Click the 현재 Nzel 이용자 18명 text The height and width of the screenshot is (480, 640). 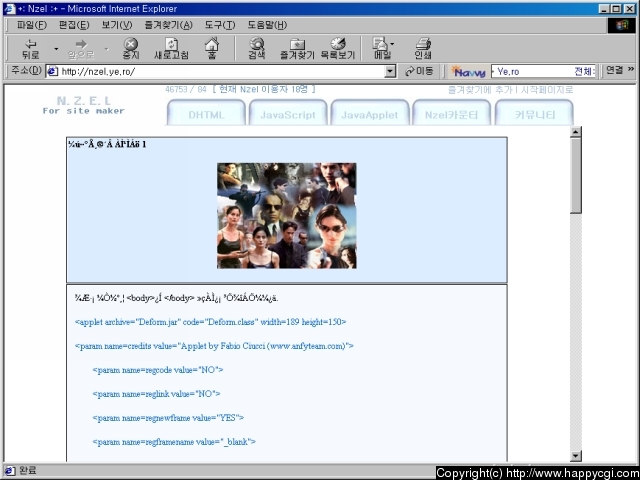tap(264, 89)
